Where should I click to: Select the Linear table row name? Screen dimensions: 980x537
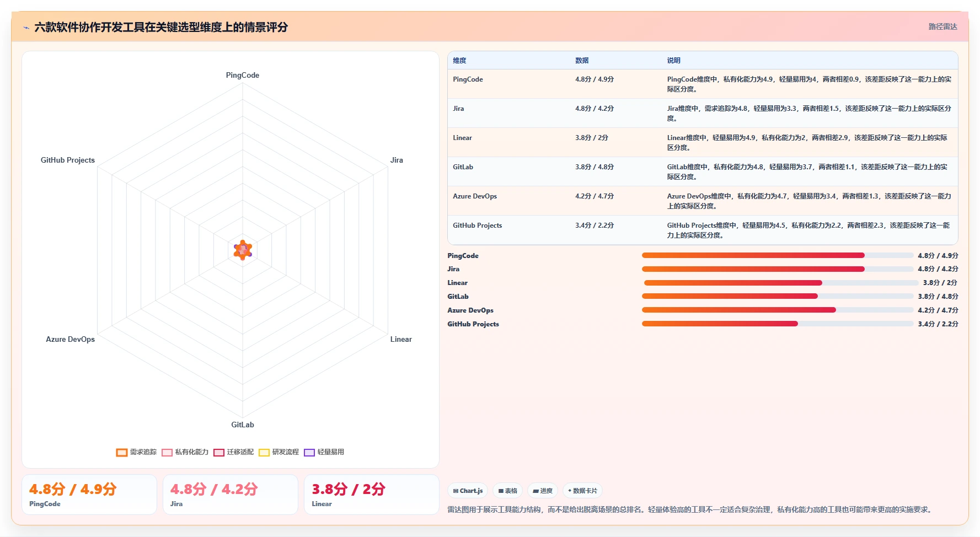click(x=462, y=138)
